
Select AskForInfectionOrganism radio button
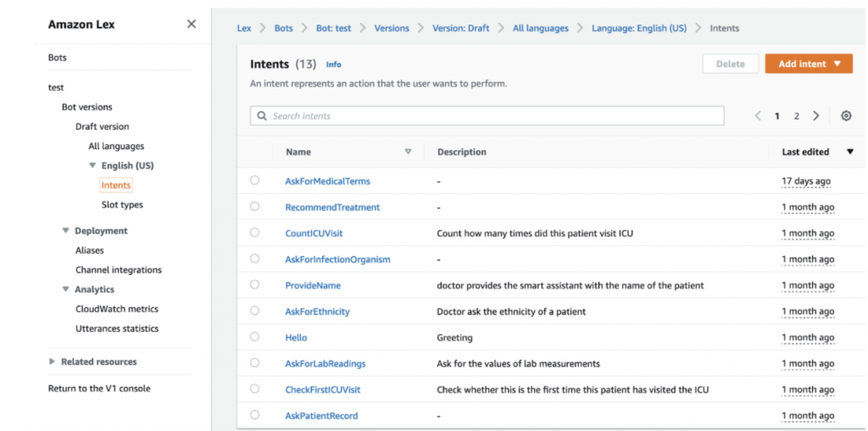[x=254, y=258]
